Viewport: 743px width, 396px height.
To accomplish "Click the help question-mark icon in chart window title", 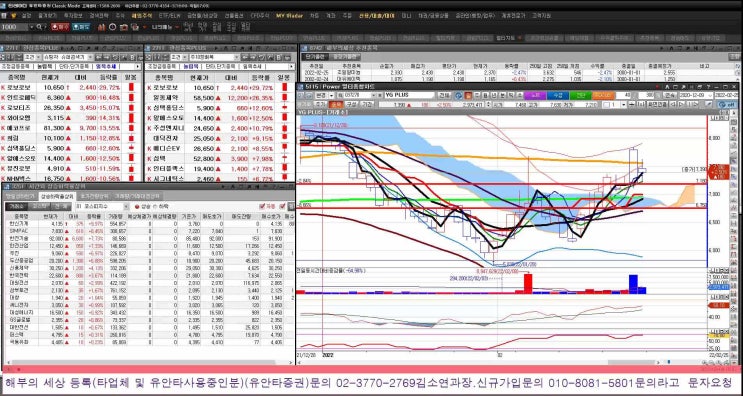I will (x=707, y=87).
